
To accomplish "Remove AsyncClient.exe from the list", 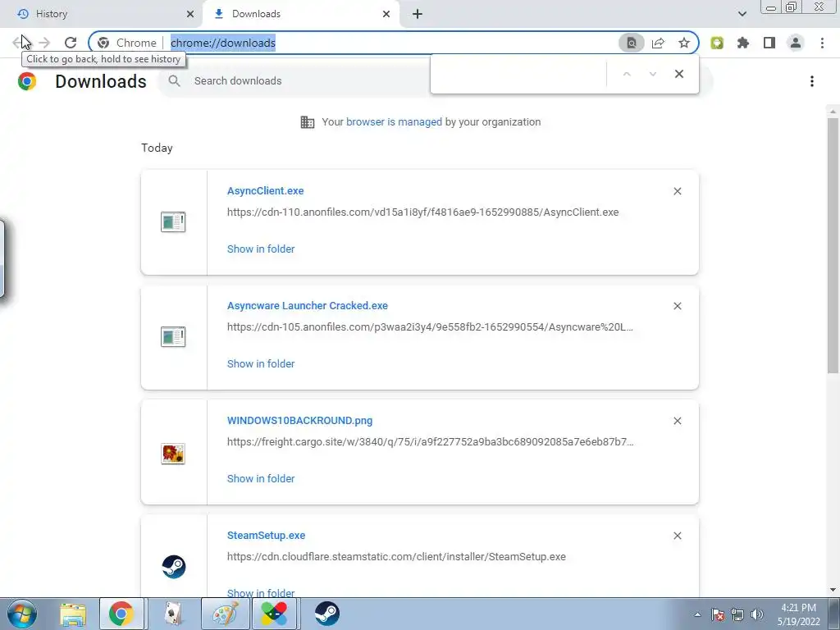I will pyautogui.click(x=677, y=191).
